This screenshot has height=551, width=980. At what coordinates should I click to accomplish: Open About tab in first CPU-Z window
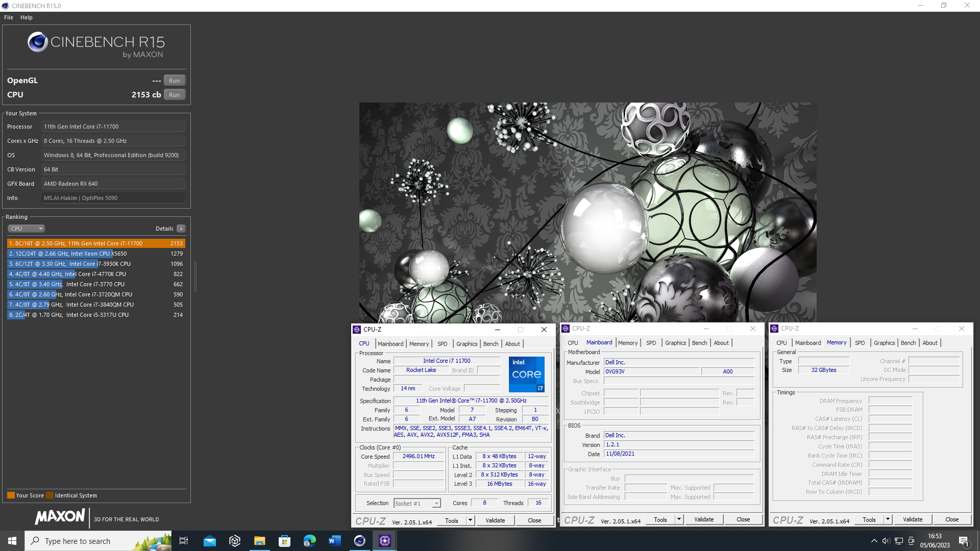click(x=512, y=344)
